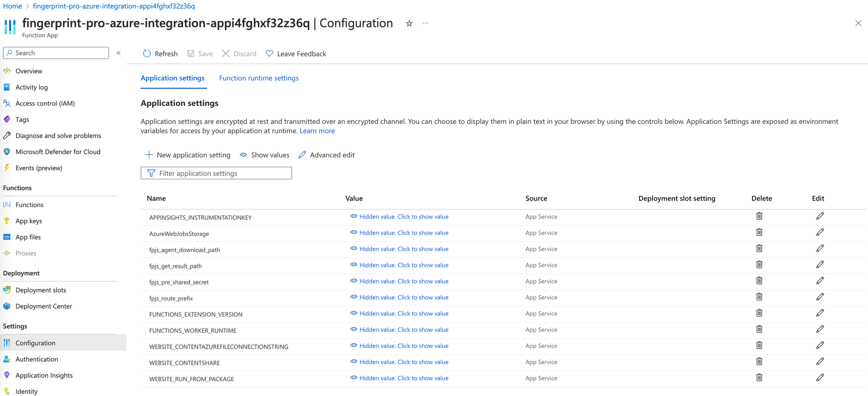Edit the WEBSITE_RUN_FROM_PACKAGE setting

pyautogui.click(x=820, y=377)
